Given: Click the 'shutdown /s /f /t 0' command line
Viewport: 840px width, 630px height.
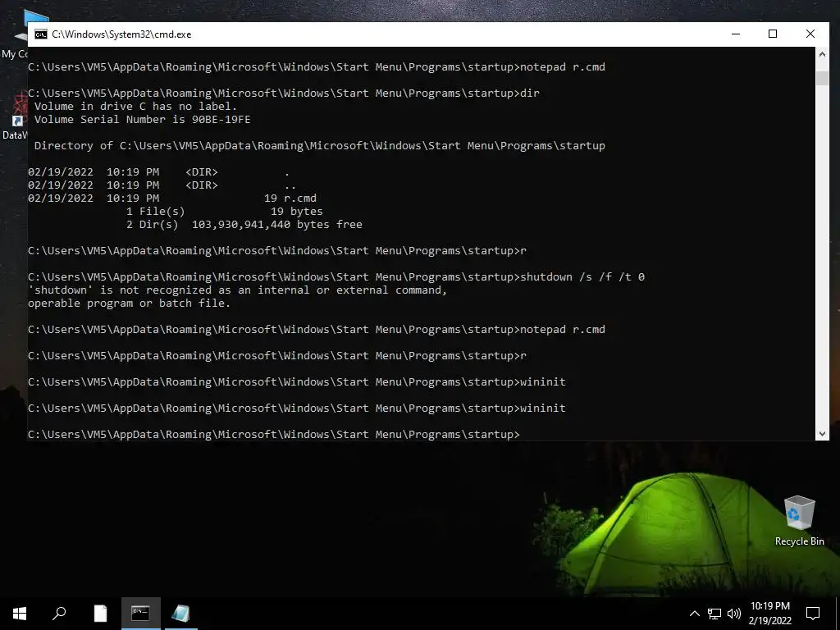Looking at the screenshot, I should coord(336,277).
